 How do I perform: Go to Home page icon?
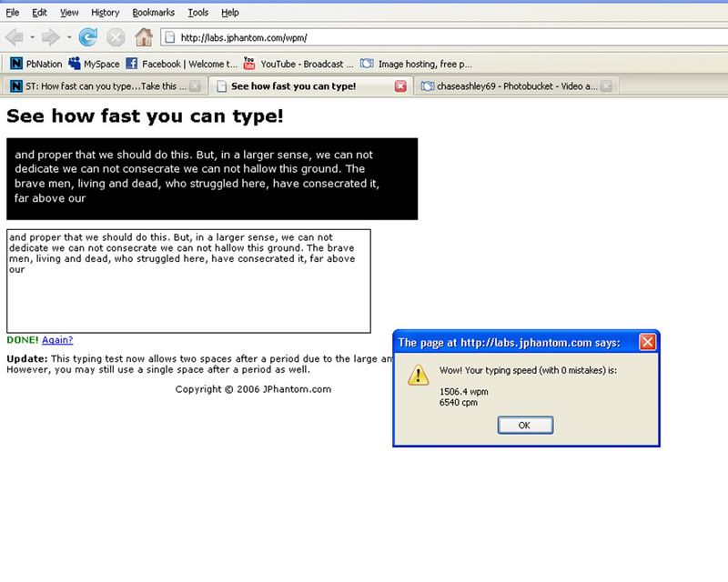click(x=144, y=37)
